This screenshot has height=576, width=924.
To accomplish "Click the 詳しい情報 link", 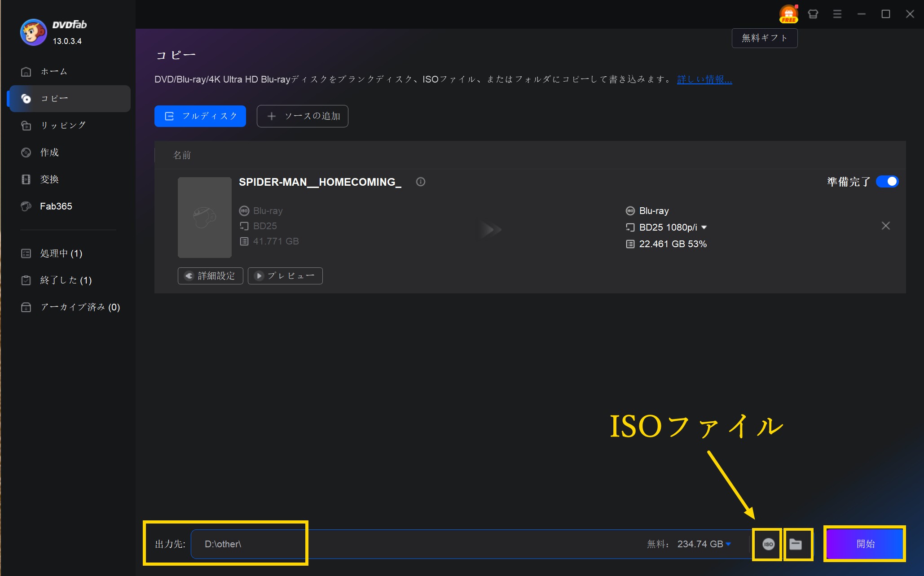I will pyautogui.click(x=704, y=79).
